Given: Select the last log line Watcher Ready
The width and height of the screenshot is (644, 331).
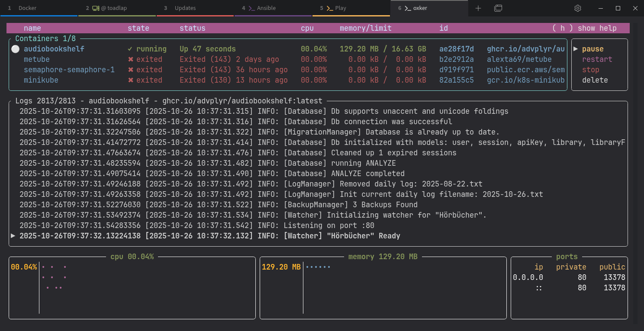Looking at the screenshot, I should (x=210, y=236).
